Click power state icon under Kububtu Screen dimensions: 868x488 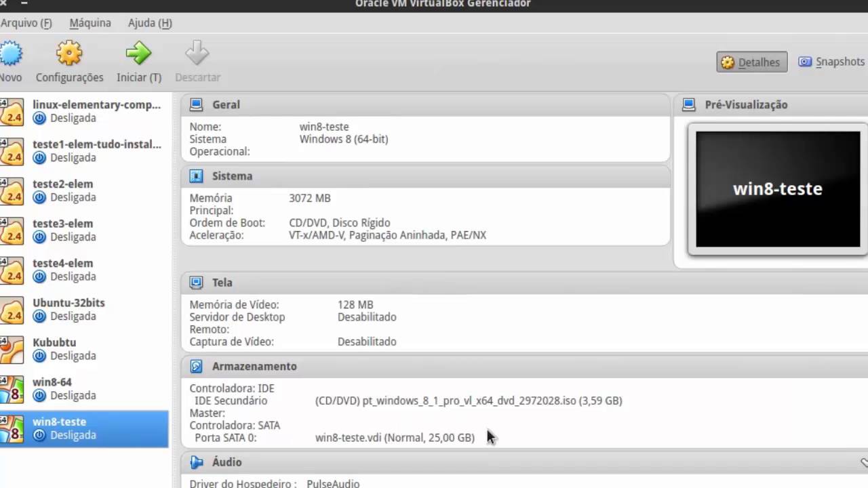(39, 356)
